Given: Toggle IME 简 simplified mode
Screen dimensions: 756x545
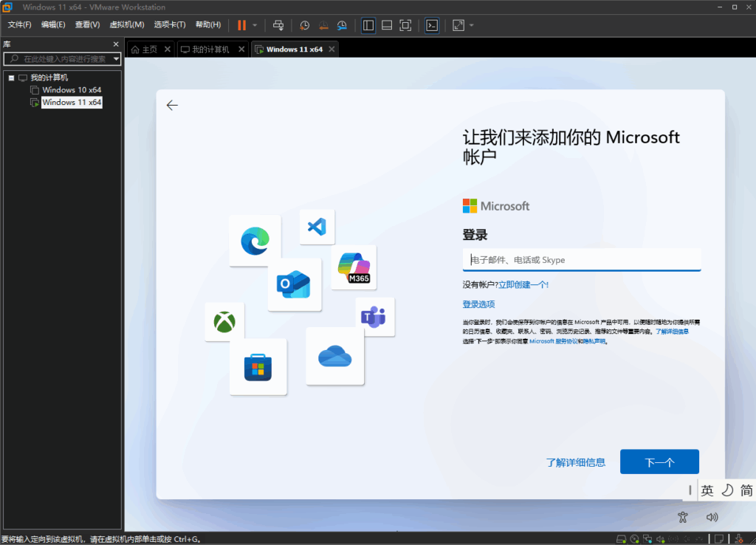Looking at the screenshot, I should 746,490.
